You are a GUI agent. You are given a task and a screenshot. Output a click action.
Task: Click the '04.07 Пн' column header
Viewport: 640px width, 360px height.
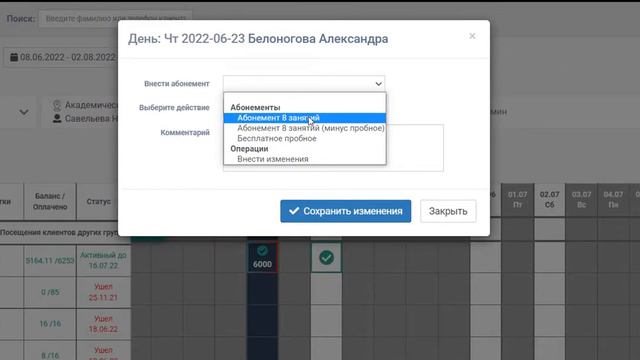[x=613, y=200]
